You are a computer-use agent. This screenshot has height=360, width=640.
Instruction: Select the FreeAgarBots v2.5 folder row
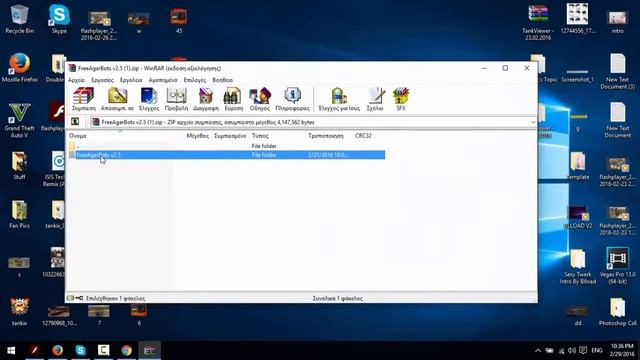(x=227, y=155)
